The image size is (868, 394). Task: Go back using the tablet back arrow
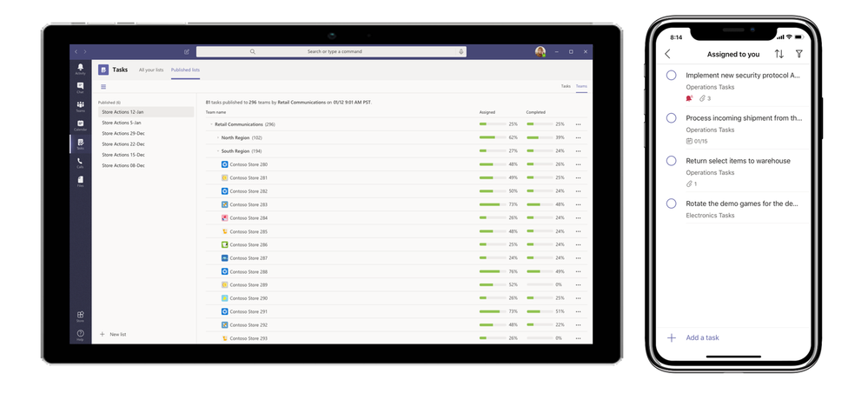(x=76, y=51)
